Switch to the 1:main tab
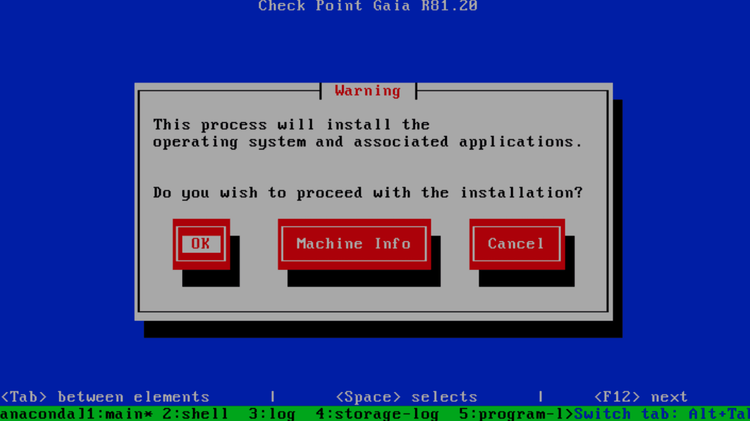Screen dimensions: 750x421 (119, 414)
